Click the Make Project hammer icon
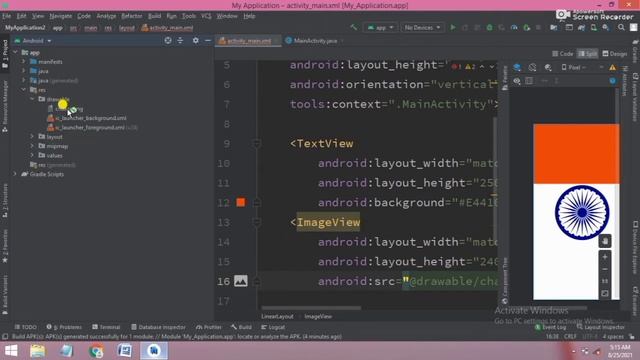640x360 pixels. pyautogui.click(x=353, y=27)
